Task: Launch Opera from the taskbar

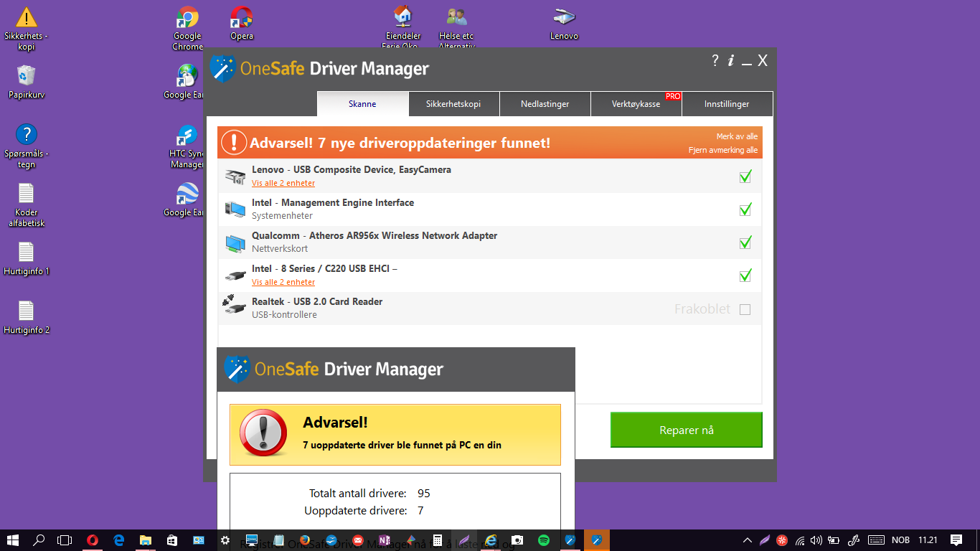Action: coord(92,540)
